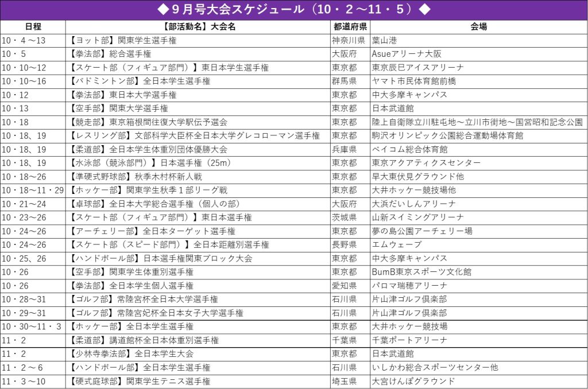588x389 pixels.
Task: Select the Asueアリーナ大阪 venue cell
Action: [407, 54]
